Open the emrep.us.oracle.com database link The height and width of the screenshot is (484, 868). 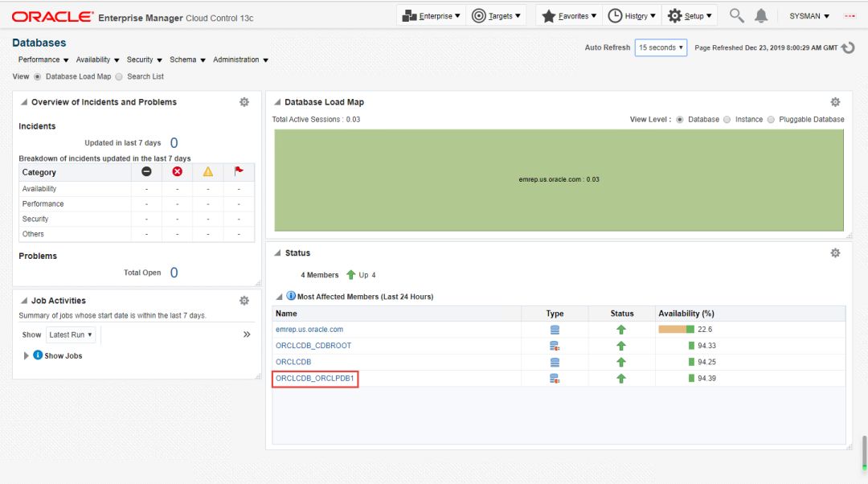(309, 330)
